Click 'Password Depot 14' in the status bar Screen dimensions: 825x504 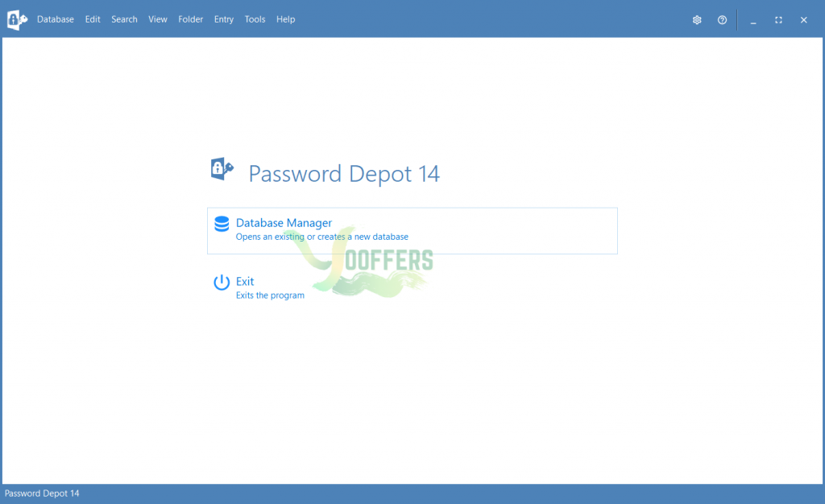(42, 494)
